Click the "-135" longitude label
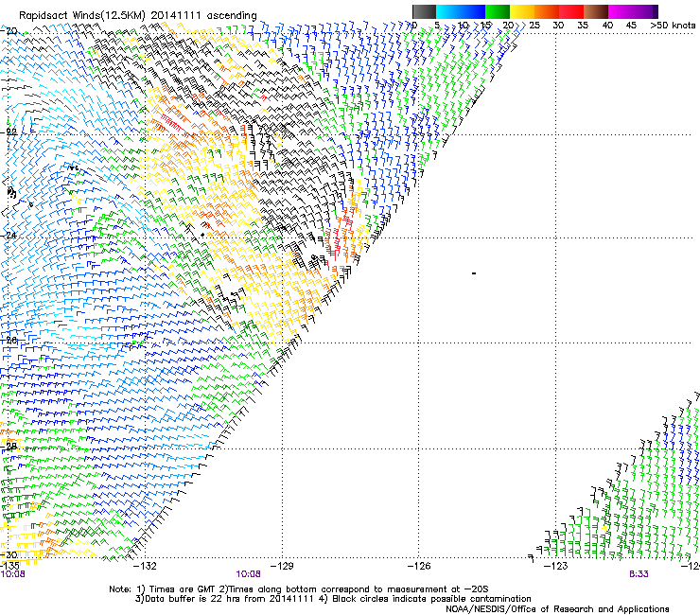The image size is (700, 615). (9, 566)
